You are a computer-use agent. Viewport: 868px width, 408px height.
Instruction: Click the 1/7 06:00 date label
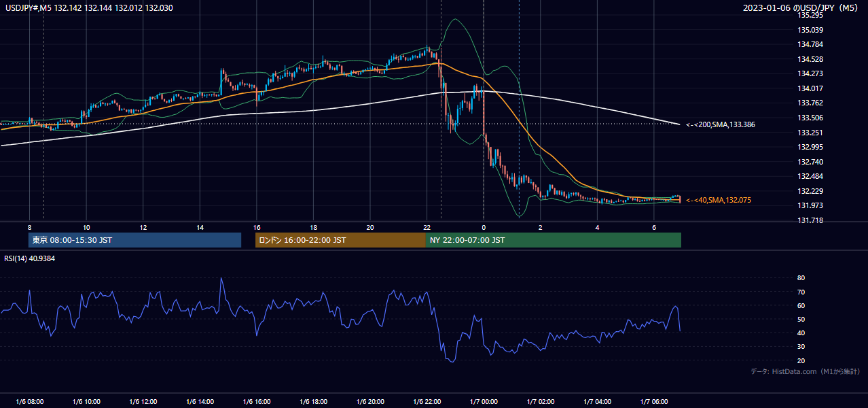tap(654, 402)
